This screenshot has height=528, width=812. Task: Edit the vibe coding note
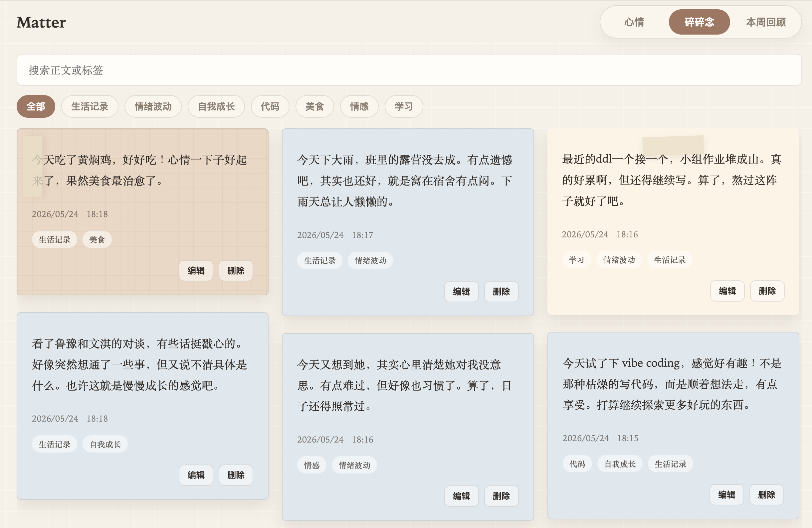(x=727, y=495)
